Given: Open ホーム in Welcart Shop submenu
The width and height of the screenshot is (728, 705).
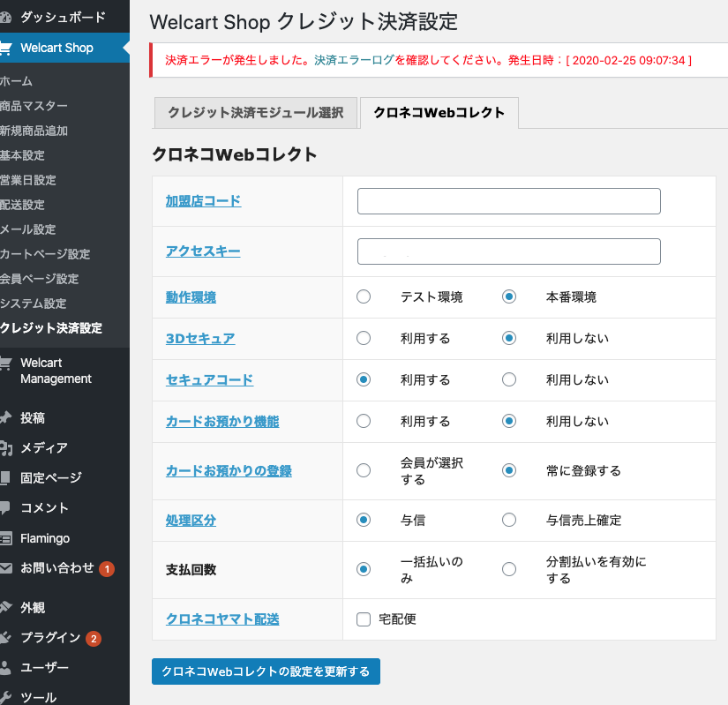Looking at the screenshot, I should [16, 81].
